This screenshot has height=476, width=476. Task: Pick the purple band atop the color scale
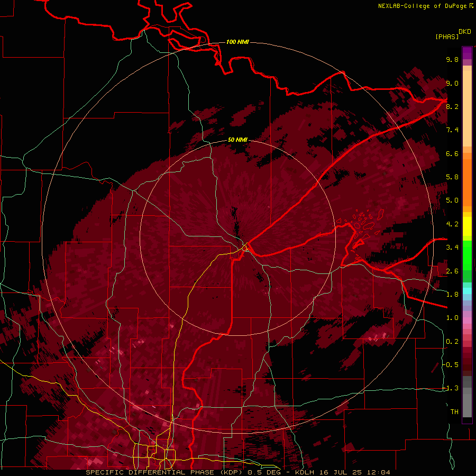(x=467, y=53)
